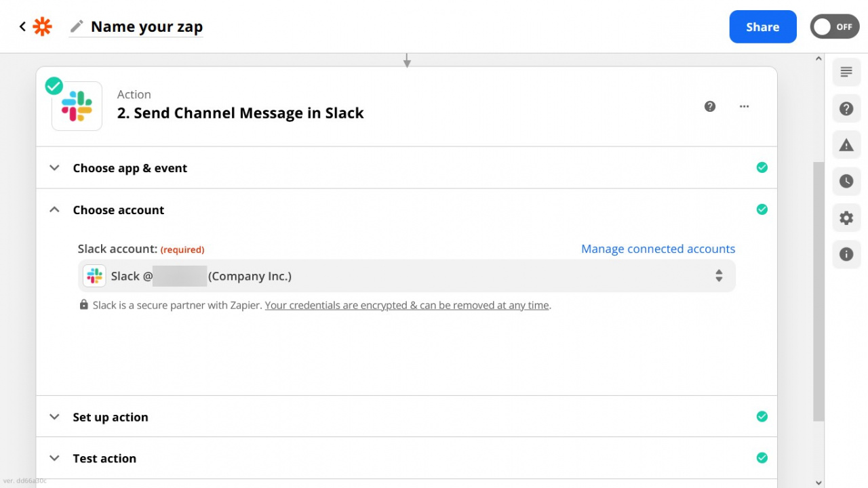Click the Choose account green checkmark
868x488 pixels.
762,209
